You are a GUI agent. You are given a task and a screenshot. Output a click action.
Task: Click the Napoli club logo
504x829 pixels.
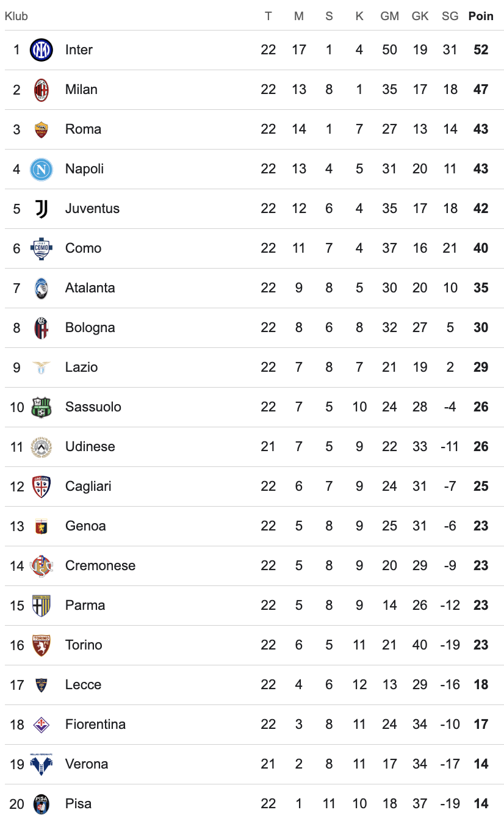point(41,169)
